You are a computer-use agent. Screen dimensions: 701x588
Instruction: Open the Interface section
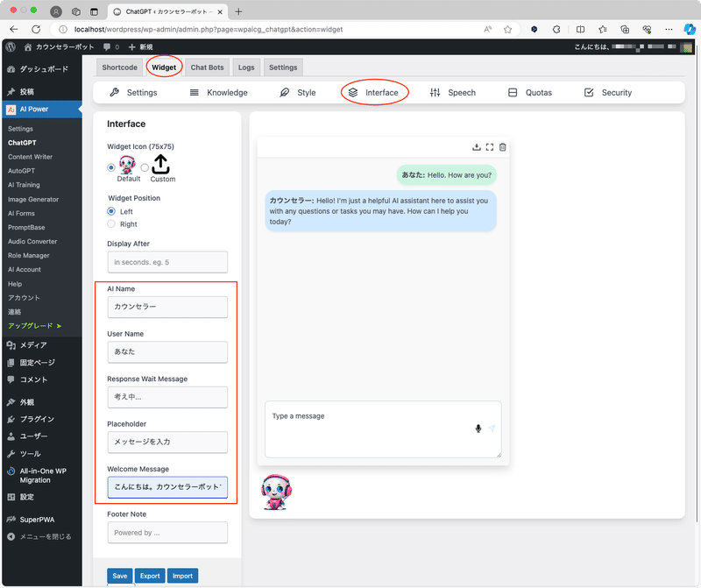(x=373, y=93)
